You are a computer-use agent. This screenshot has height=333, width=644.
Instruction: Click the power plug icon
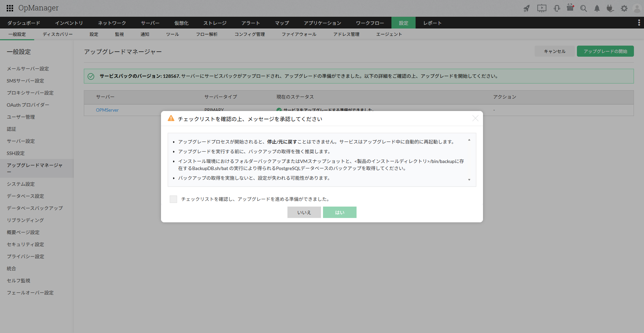(610, 8)
